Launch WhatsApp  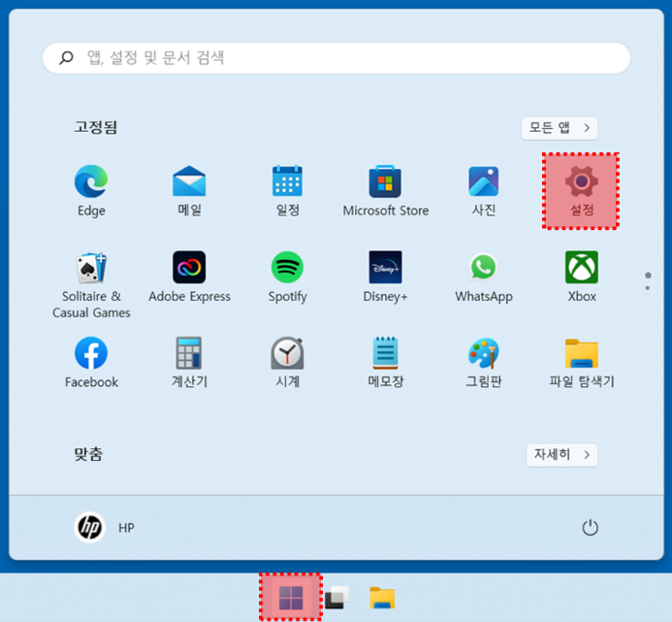point(484,278)
